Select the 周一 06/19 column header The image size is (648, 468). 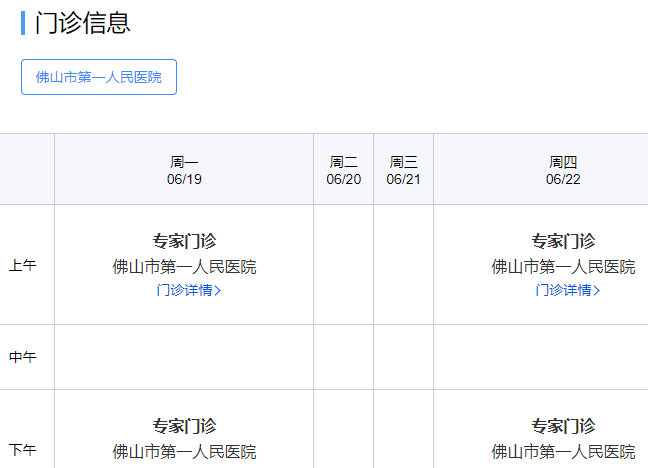coord(184,170)
